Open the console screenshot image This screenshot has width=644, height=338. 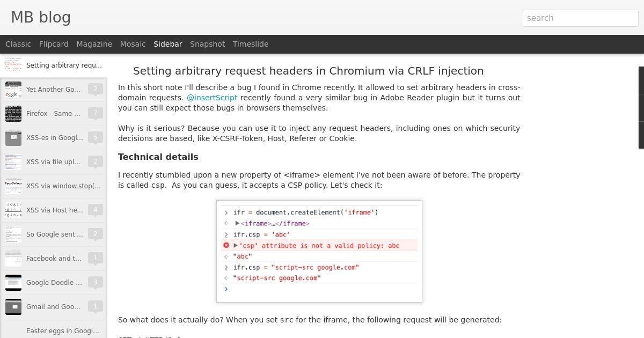[319, 251]
